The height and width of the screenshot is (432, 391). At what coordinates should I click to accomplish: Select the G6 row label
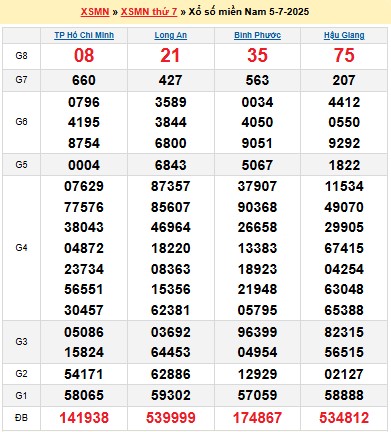[21, 122]
